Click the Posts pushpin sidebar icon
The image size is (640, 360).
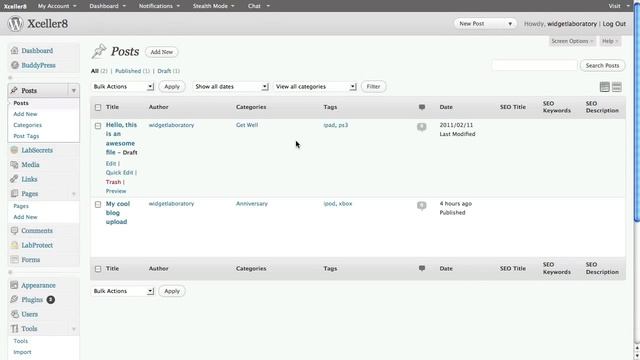[14, 90]
